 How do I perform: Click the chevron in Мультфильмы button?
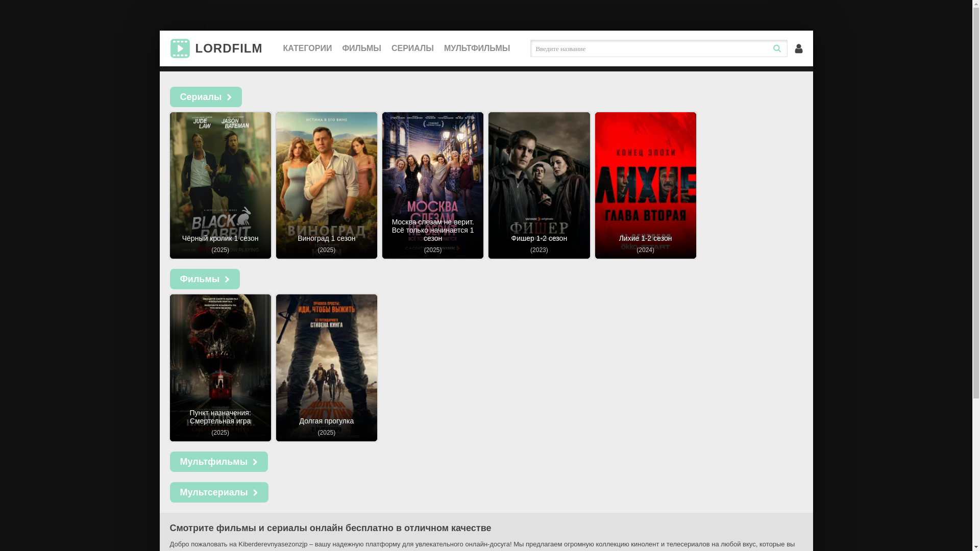[x=255, y=462]
